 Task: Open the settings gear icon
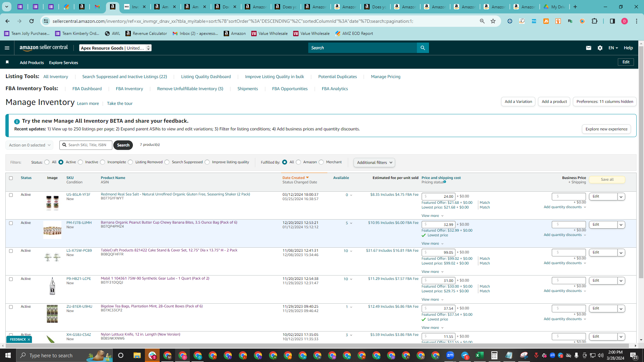point(600,48)
